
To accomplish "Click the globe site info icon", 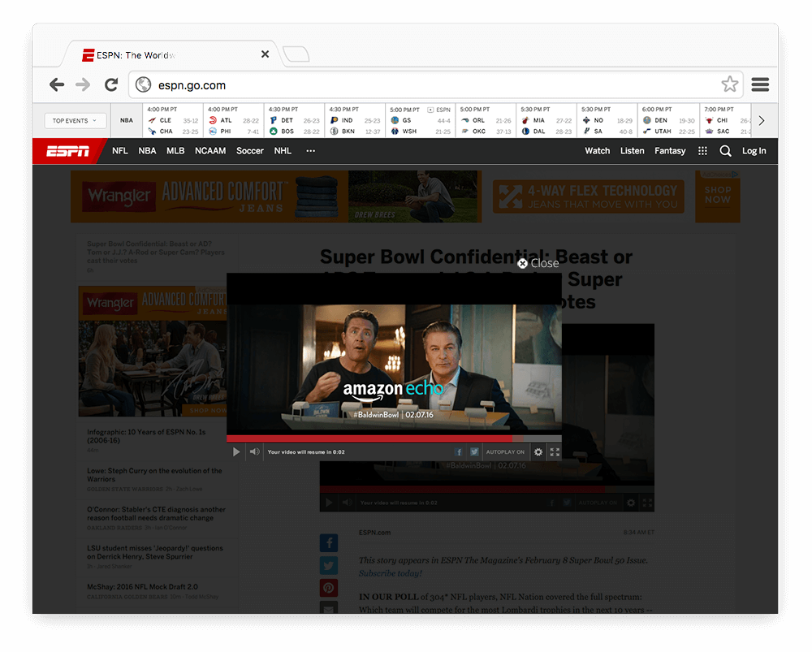I will (143, 84).
